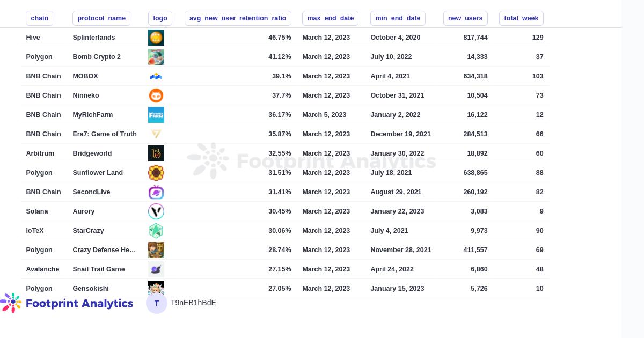Click the MyRichFarm logo icon
The image size is (644, 338).
coord(156,115)
